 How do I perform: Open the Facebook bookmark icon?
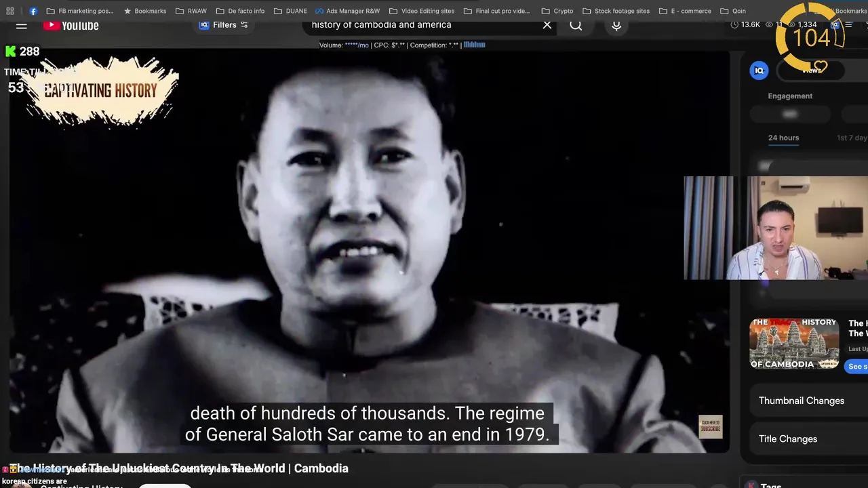[33, 11]
